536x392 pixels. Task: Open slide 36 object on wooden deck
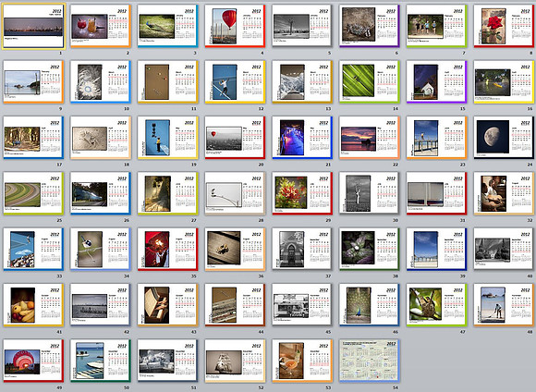pyautogui.click(x=235, y=250)
